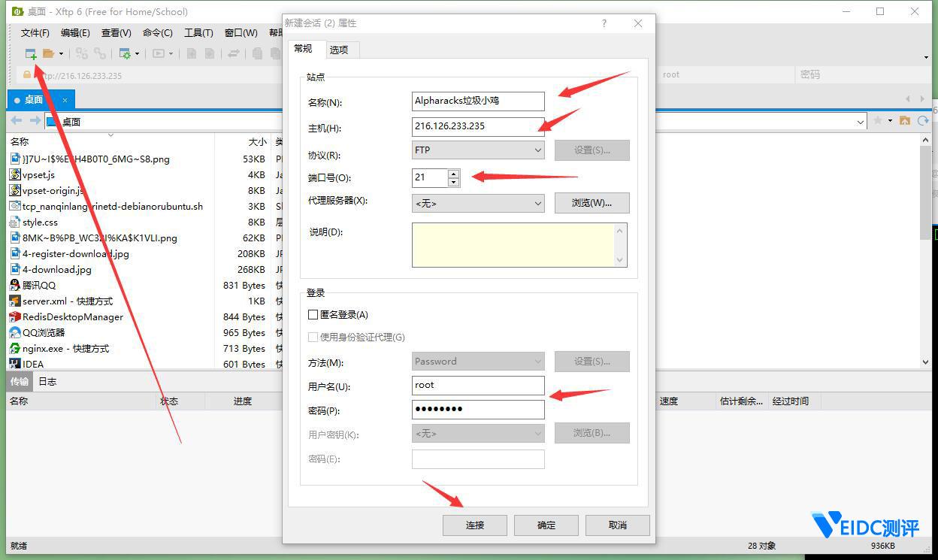Enable the 匿名登录 checkbox
The height and width of the screenshot is (560, 938).
(x=313, y=314)
